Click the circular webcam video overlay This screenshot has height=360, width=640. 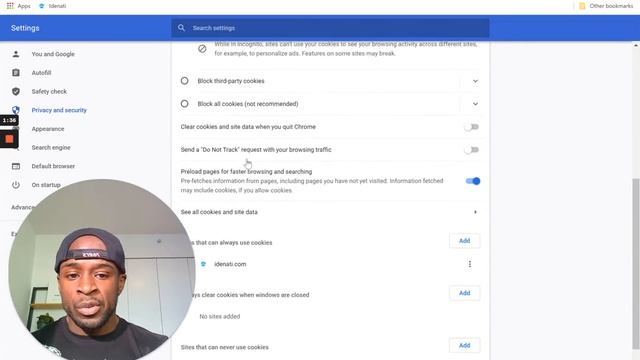click(x=102, y=269)
